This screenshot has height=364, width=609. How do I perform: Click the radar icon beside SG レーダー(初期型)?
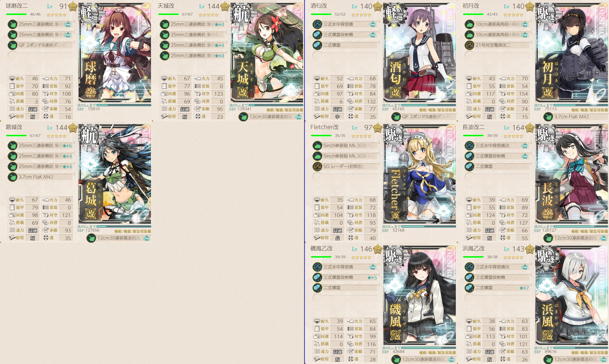click(317, 167)
